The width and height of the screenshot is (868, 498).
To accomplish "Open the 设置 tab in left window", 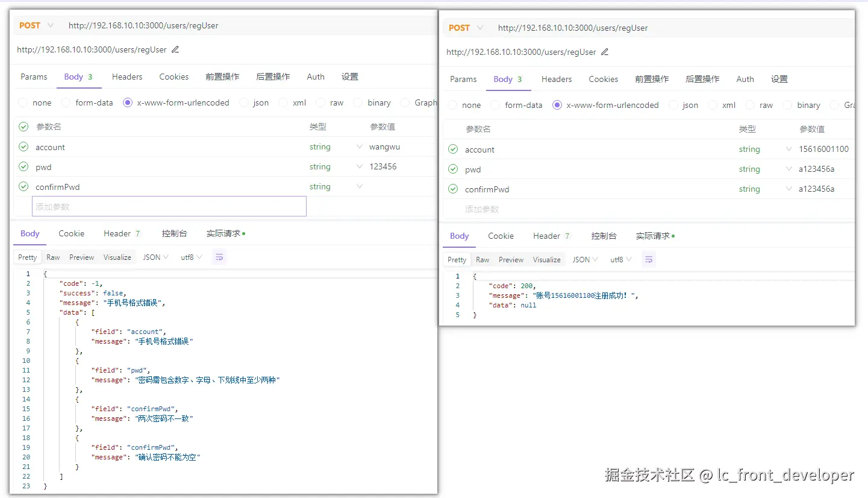I will click(350, 77).
